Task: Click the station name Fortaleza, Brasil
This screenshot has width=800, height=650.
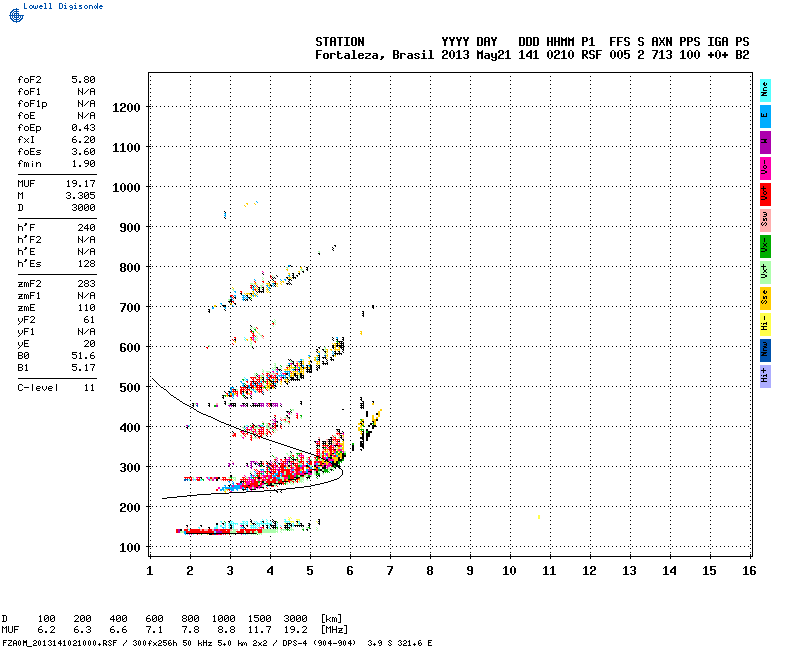Action: (374, 55)
